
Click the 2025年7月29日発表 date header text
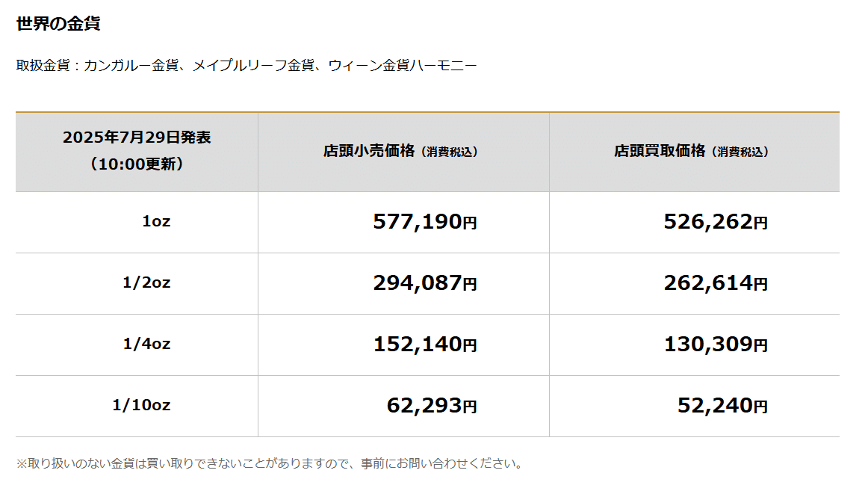pos(137,138)
